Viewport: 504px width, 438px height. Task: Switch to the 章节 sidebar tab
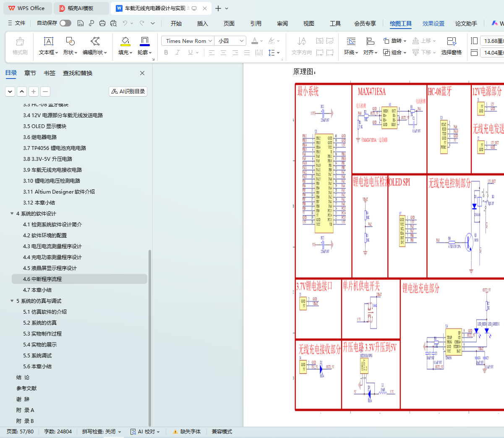[x=30, y=73]
